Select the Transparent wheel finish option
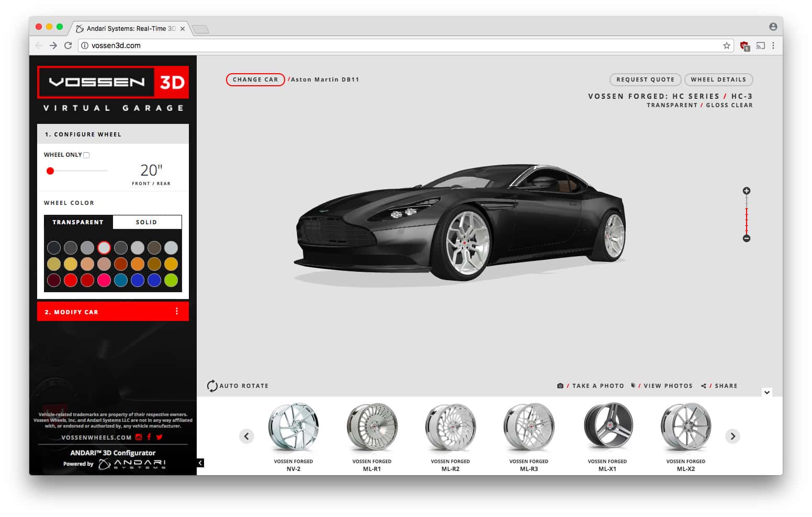Image resolution: width=812 pixels, height=517 pixels. [77, 222]
